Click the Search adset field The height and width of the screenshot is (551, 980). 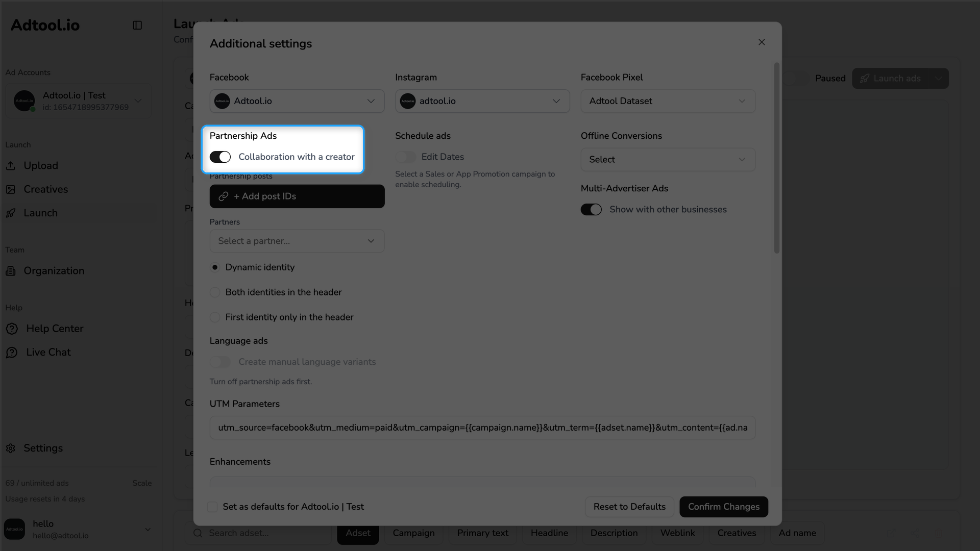(258, 533)
